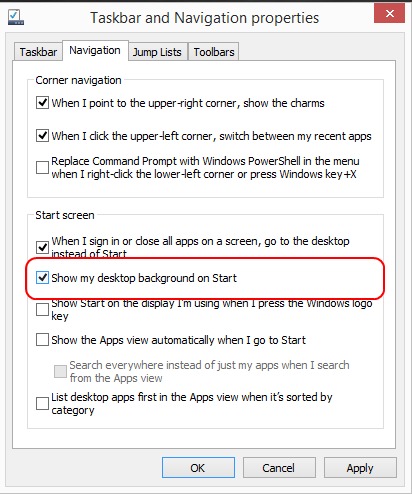Confirm the settings with the OK button
The width and height of the screenshot is (412, 494).
[x=198, y=468]
